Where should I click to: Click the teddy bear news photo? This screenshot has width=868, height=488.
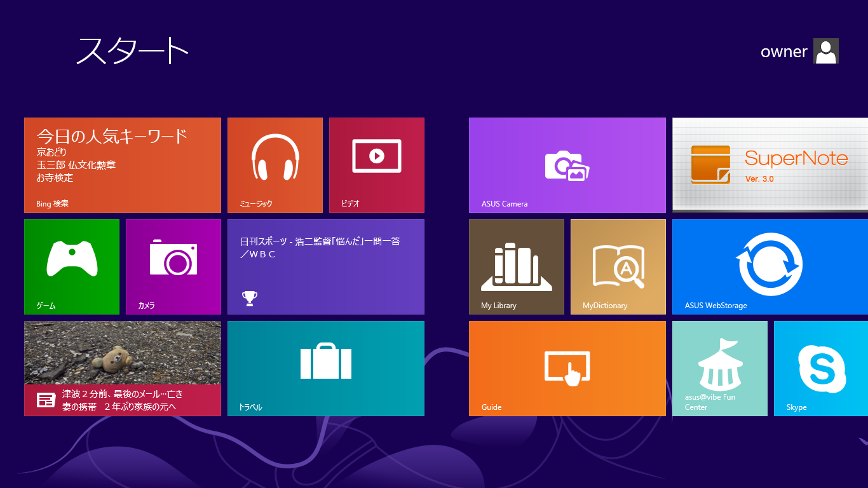[123, 353]
